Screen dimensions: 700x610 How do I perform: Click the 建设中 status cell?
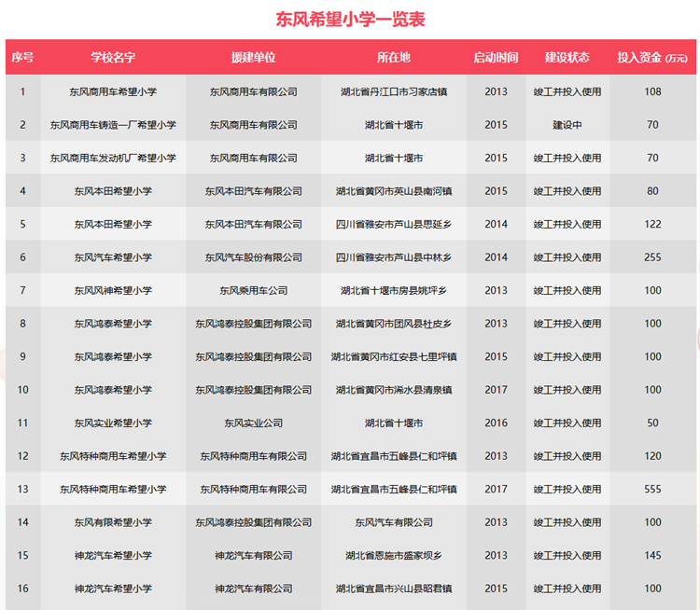tap(567, 125)
